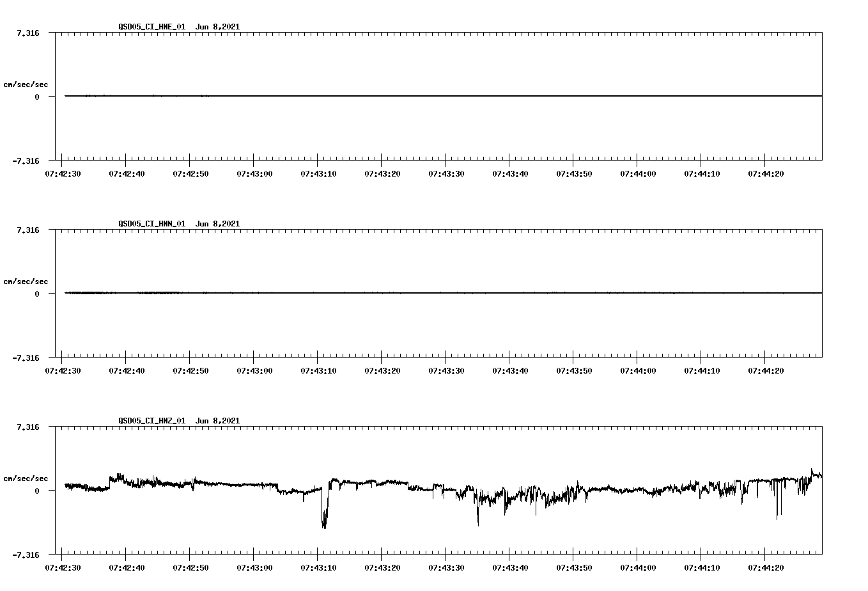Select the 07:44:20 tick label under HNN plot

click(x=766, y=370)
